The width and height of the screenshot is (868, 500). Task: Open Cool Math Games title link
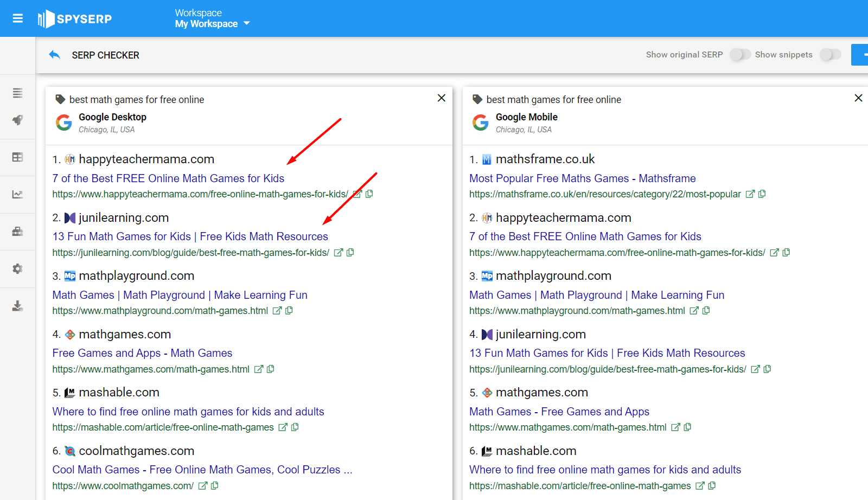point(202,470)
